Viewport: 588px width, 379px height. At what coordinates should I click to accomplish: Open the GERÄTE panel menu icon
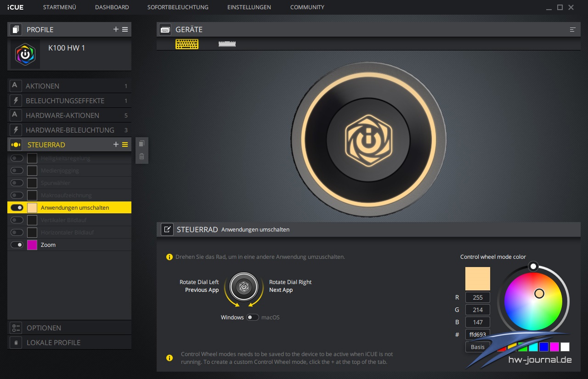coord(572,29)
